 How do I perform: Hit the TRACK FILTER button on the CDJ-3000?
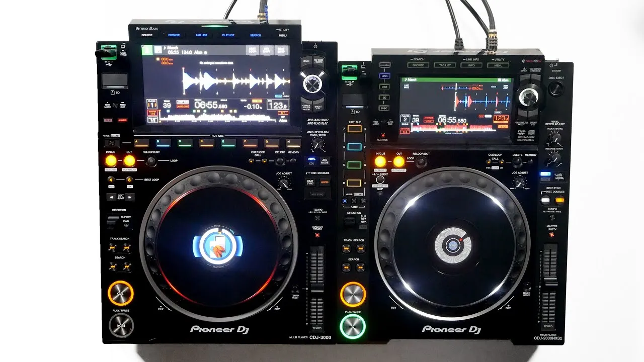(x=306, y=105)
